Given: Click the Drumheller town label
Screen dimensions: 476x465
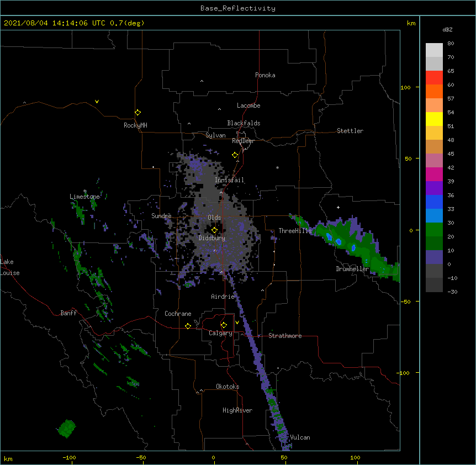Looking at the screenshot, I should tap(352, 269).
